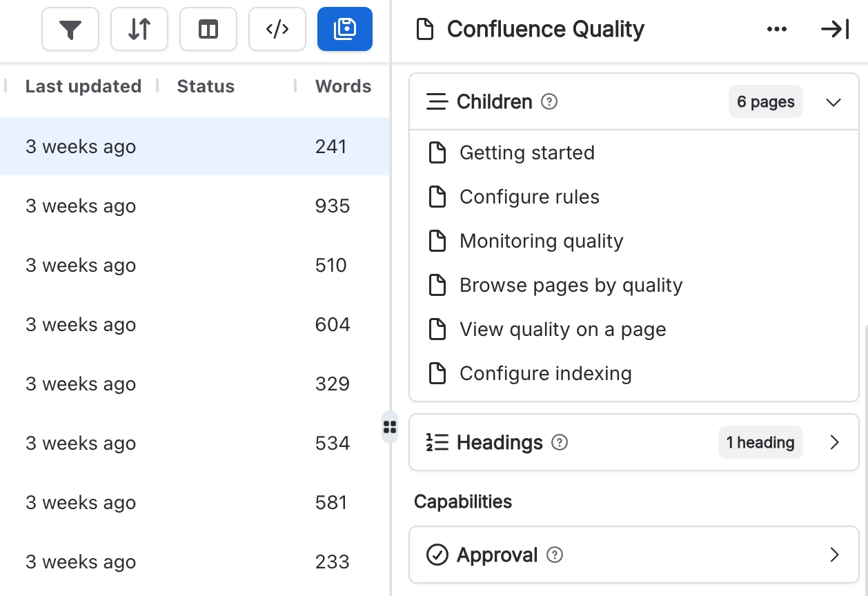868x596 pixels.
Task: Click the blue save view button
Action: coord(345,29)
